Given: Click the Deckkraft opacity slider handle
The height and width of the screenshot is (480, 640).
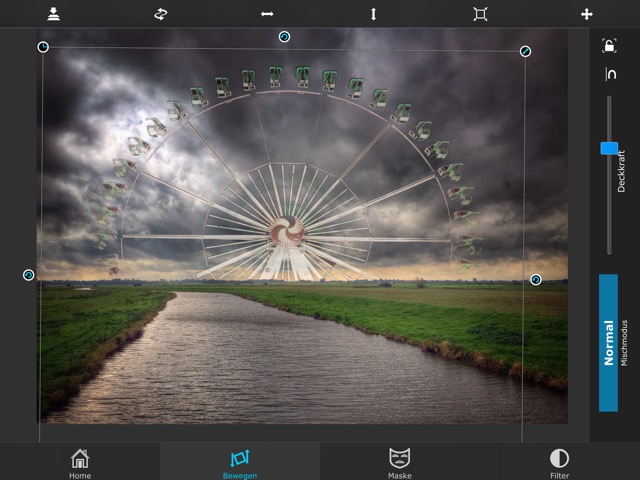Looking at the screenshot, I should [609, 148].
